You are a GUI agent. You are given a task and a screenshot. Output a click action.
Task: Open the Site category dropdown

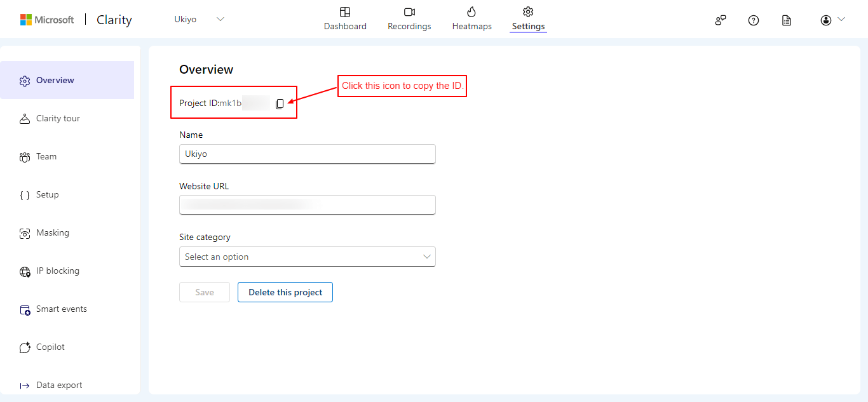(308, 257)
